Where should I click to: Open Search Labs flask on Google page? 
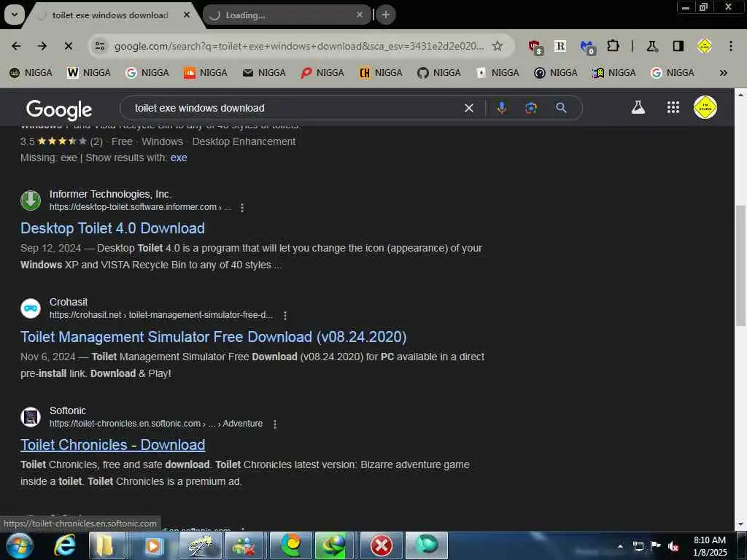click(638, 108)
